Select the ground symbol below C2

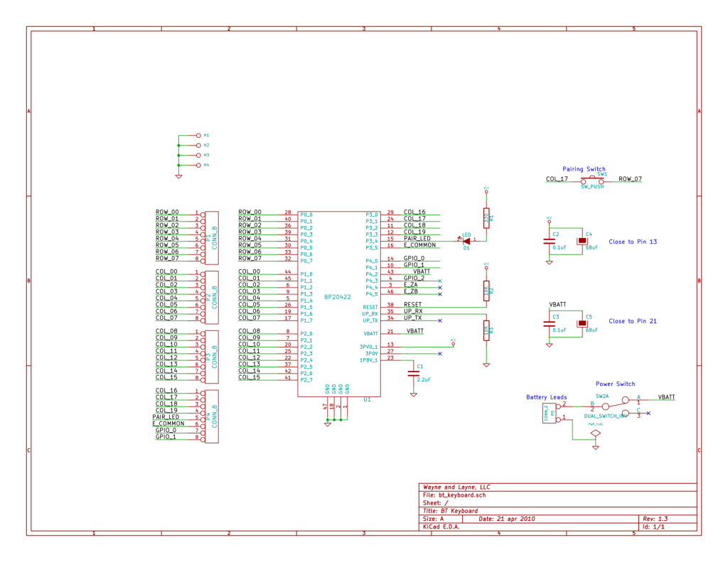click(x=549, y=262)
